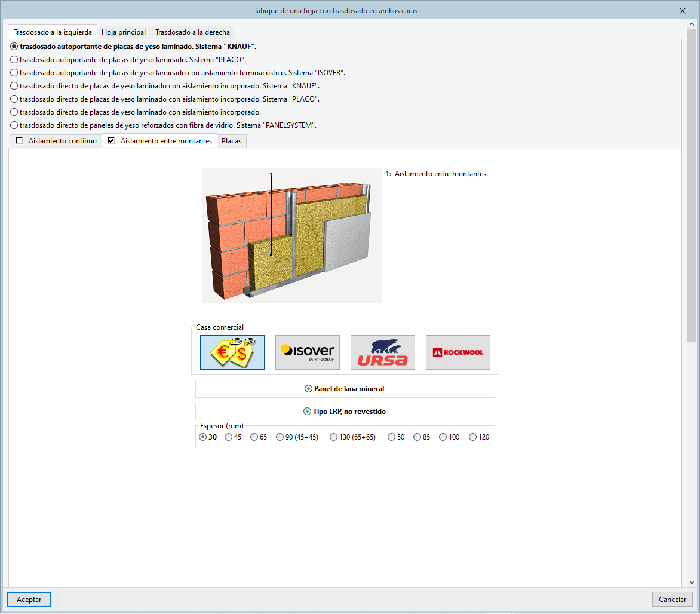
Task: Click the 'Espesor (mm)' group label
Action: tap(222, 425)
